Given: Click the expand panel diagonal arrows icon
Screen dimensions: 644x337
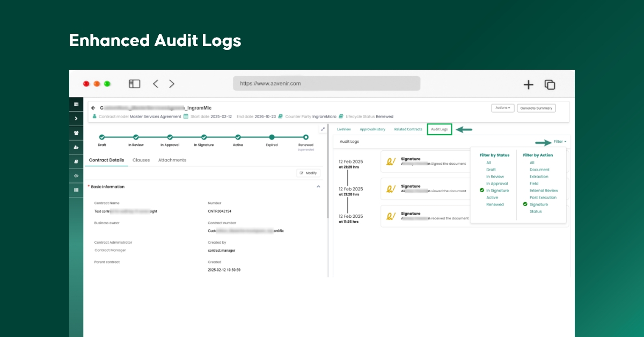Looking at the screenshot, I should pyautogui.click(x=323, y=129).
